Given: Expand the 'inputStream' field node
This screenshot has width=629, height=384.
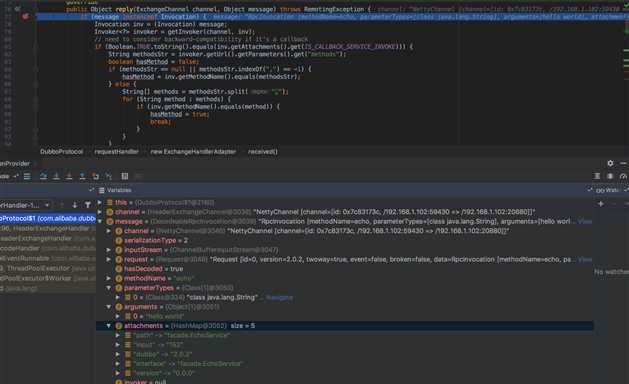Looking at the screenshot, I should pyautogui.click(x=109, y=250).
